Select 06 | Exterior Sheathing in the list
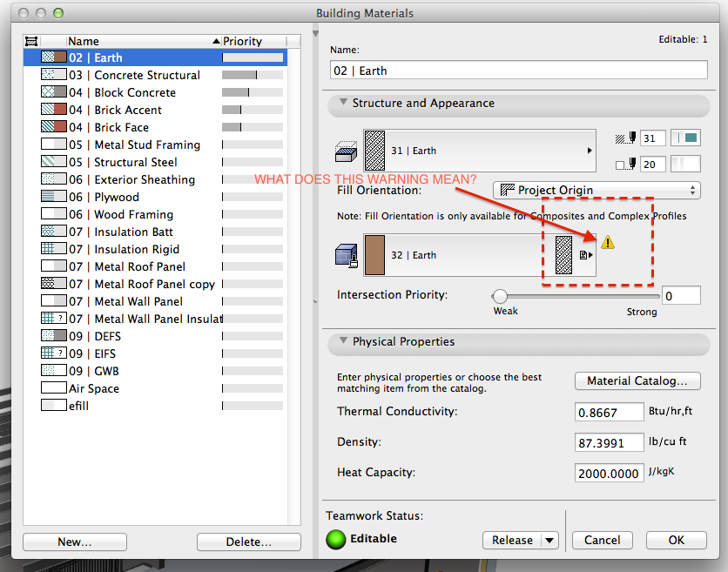Viewport: 728px width, 572px height. (x=155, y=179)
